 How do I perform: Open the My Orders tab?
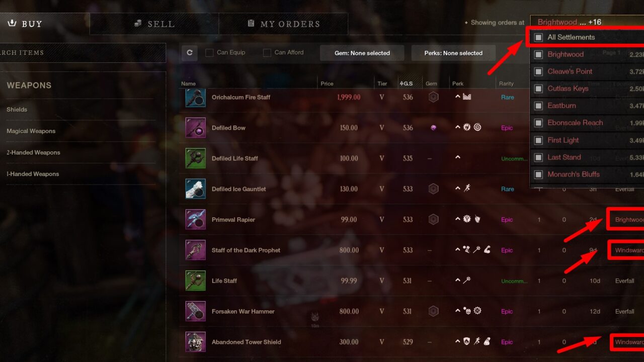283,24
